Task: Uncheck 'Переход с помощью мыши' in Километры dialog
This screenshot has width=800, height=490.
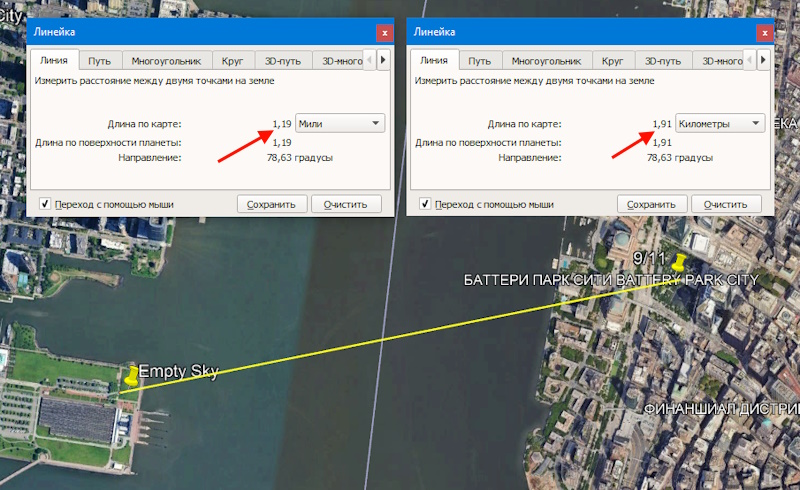Action: (x=426, y=204)
